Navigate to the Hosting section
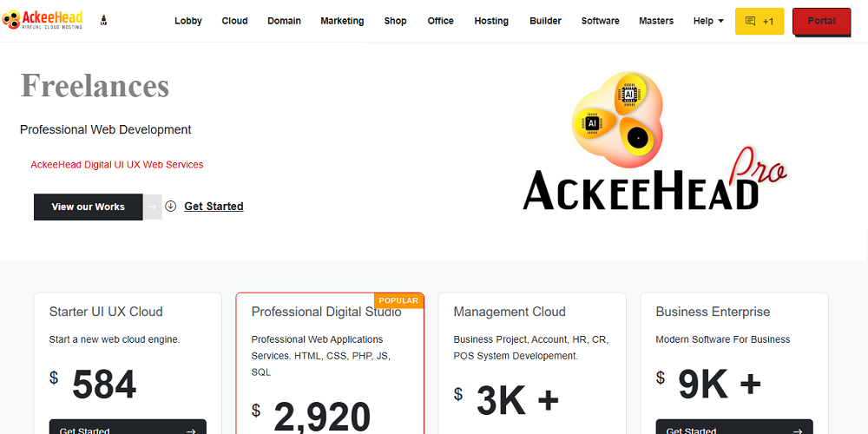 [x=491, y=21]
